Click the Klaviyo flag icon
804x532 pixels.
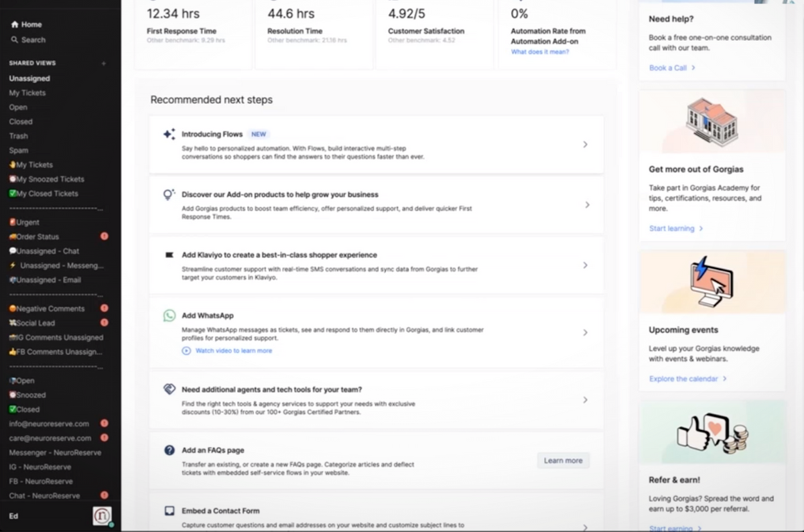click(x=169, y=255)
